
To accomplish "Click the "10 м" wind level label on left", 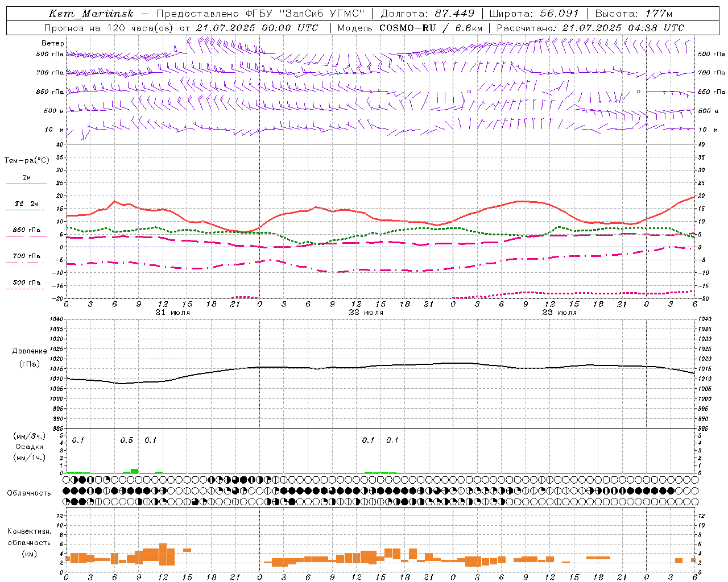I will click(55, 130).
